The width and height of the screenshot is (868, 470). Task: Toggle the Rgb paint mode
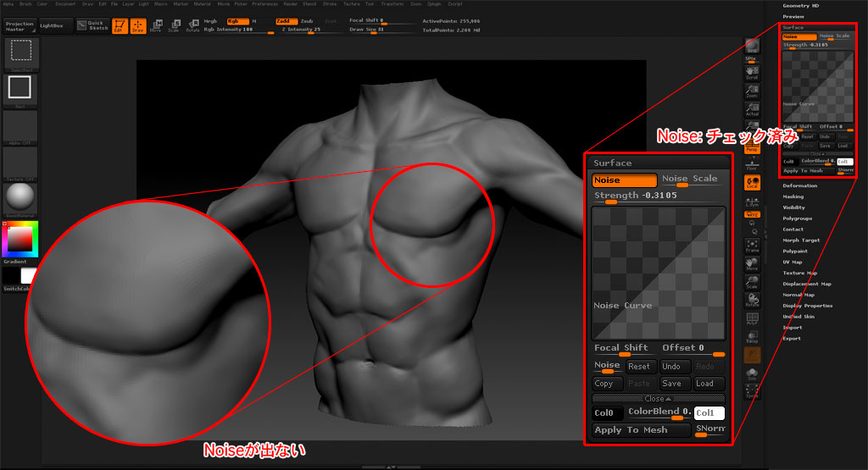click(237, 21)
